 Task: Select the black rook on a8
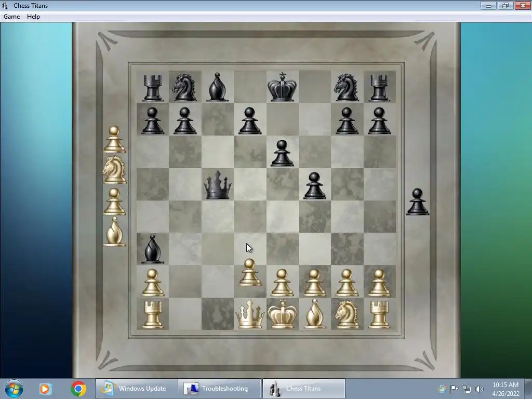click(x=152, y=88)
